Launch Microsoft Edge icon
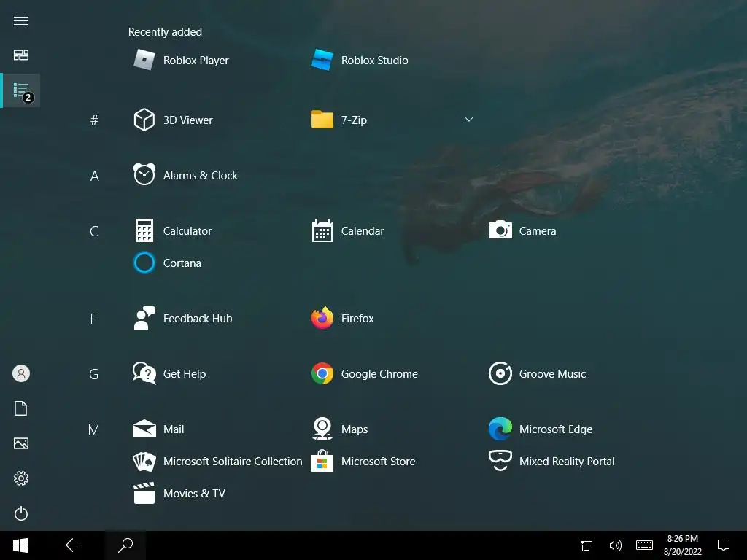This screenshot has height=560, width=747. pyautogui.click(x=500, y=429)
